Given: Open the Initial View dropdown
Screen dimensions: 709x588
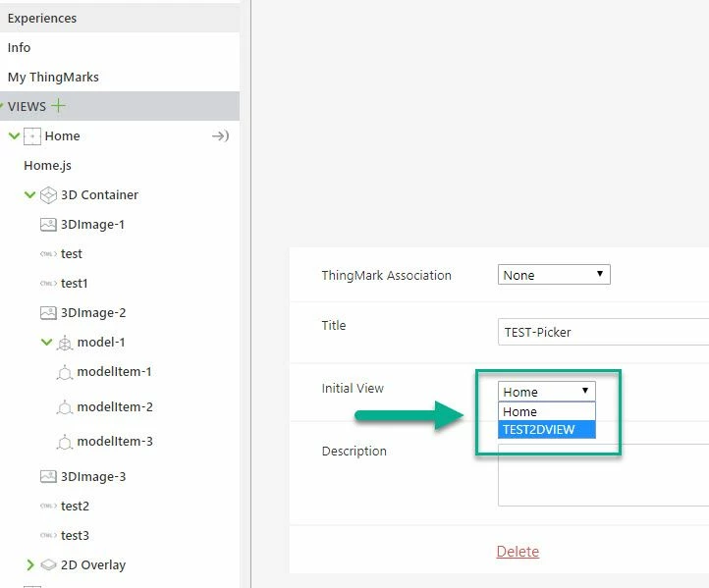Looking at the screenshot, I should (x=547, y=392).
